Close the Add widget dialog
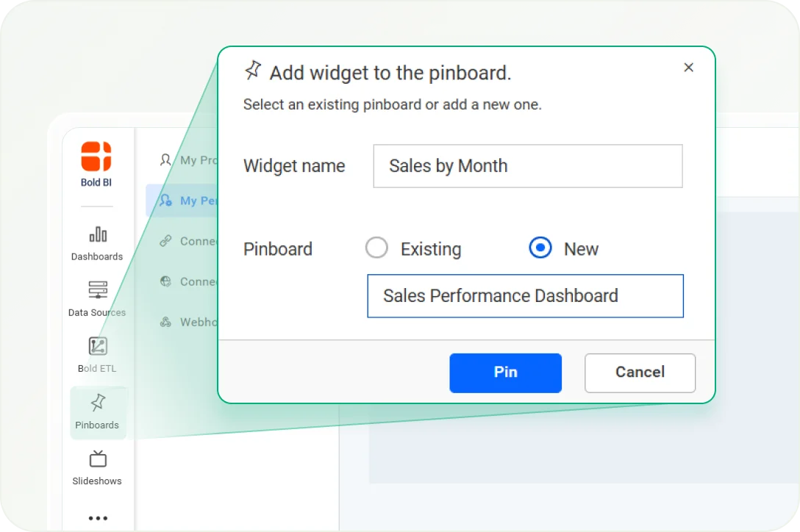The image size is (800, 532). point(688,68)
